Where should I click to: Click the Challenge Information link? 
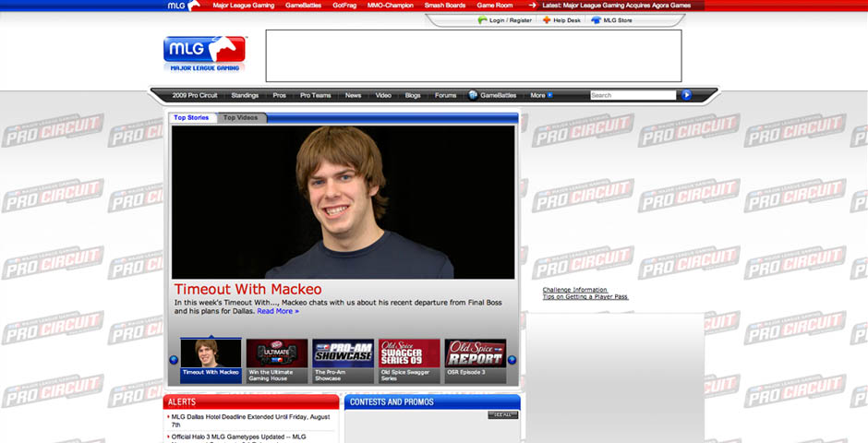point(575,290)
